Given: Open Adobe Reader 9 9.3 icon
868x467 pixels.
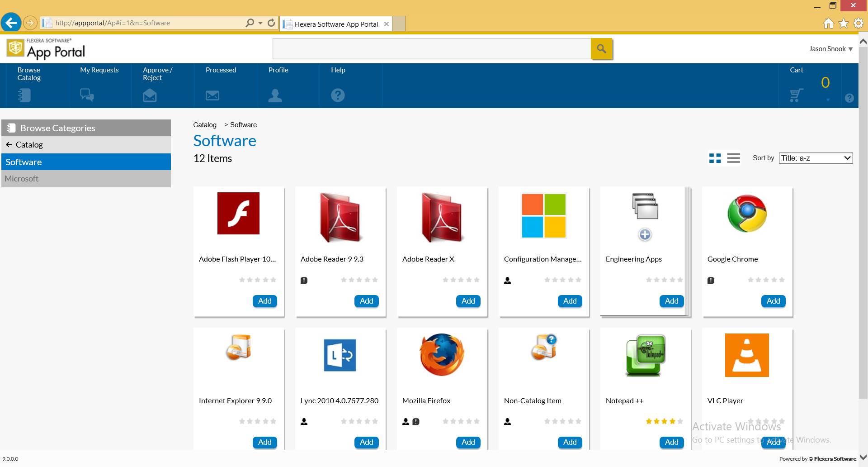Looking at the screenshot, I should click(340, 217).
